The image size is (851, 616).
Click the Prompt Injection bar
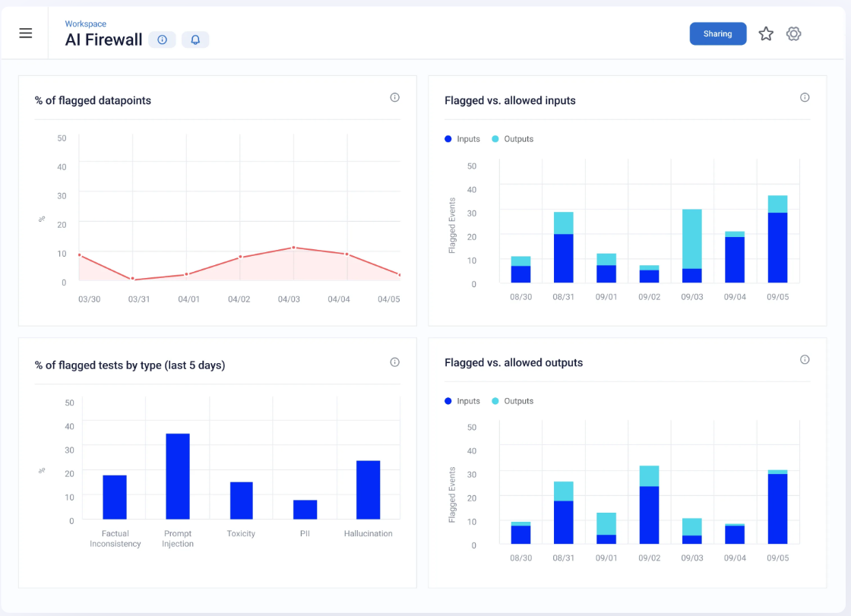(x=178, y=476)
